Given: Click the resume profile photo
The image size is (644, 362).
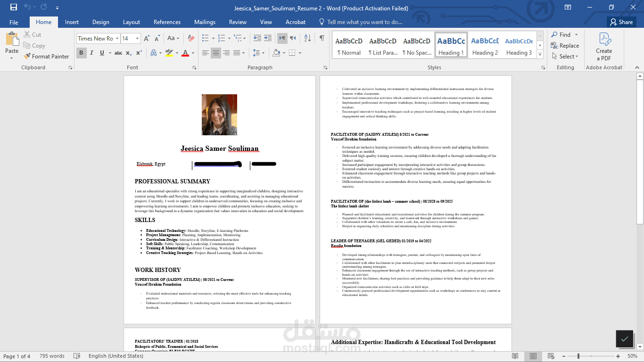Looking at the screenshot, I should [220, 115].
